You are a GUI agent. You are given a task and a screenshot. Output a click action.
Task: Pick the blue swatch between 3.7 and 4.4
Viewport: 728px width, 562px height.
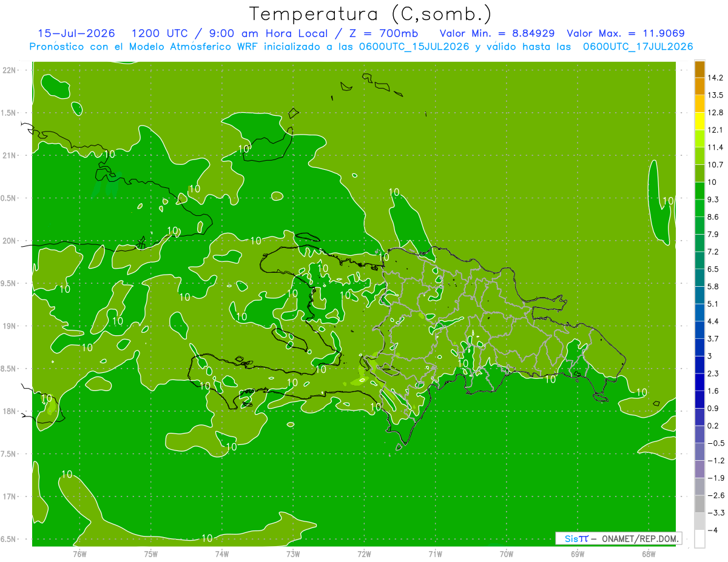point(699,330)
